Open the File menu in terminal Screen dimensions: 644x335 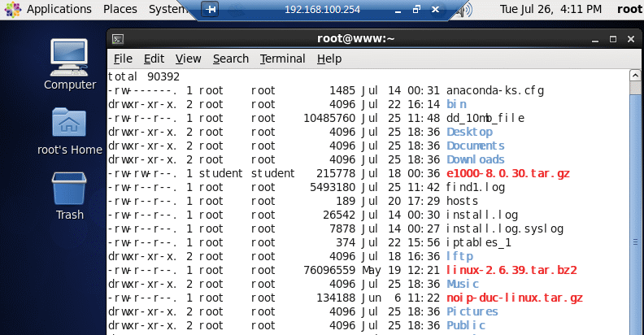(x=123, y=59)
